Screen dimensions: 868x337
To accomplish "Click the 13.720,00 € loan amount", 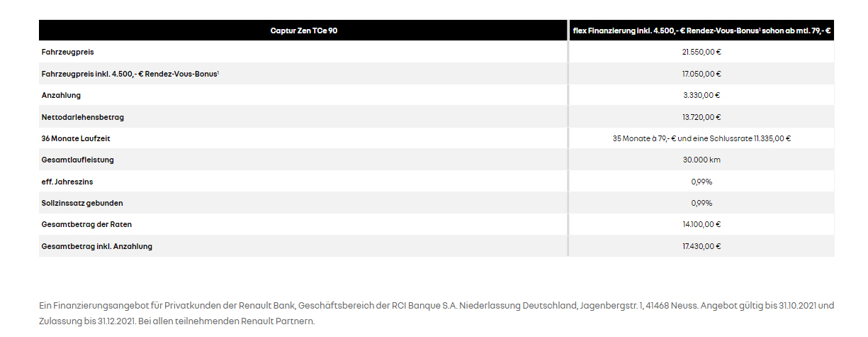I will [701, 117].
